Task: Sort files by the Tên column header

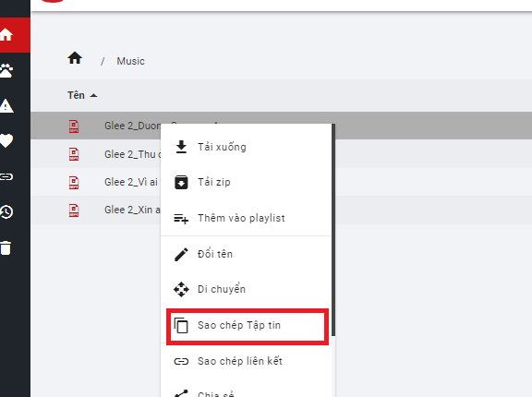Action: (x=76, y=95)
